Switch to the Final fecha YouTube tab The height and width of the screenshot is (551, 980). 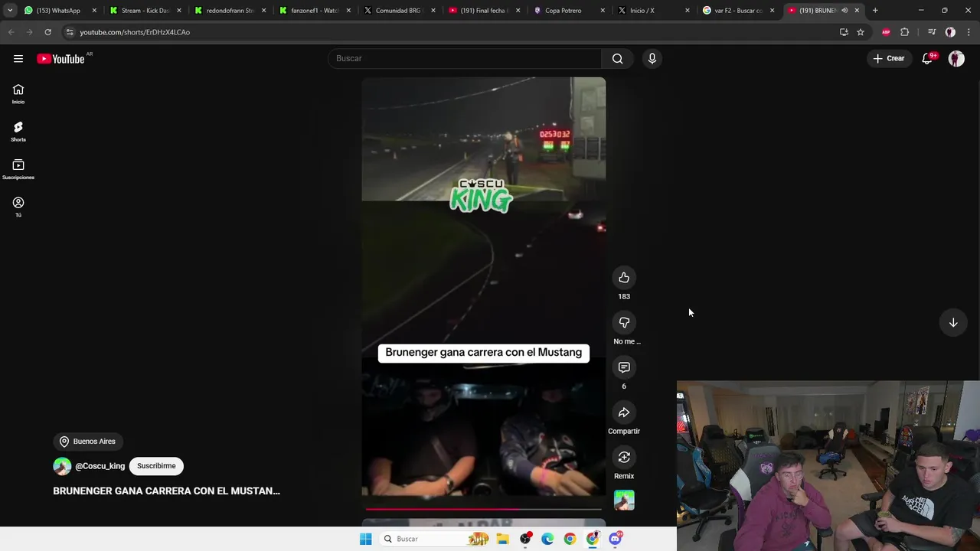point(482,11)
